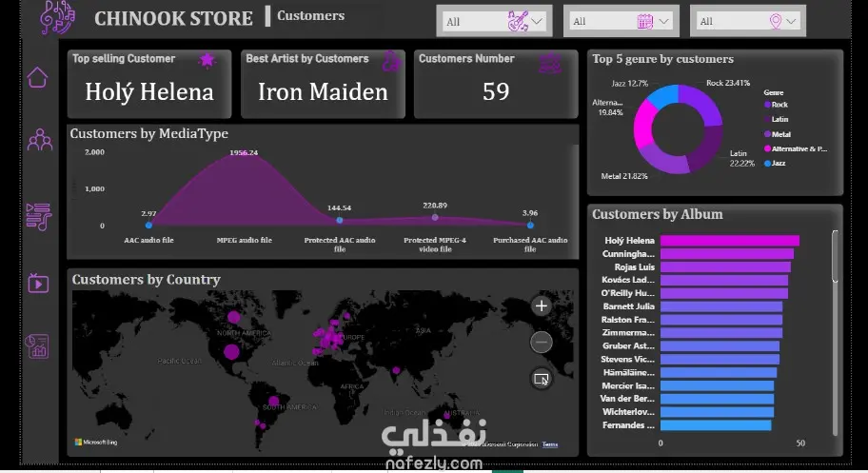Screen dimensions: 868x473
Task: Click the Microsoft Bing logo on map
Action: tap(96, 442)
